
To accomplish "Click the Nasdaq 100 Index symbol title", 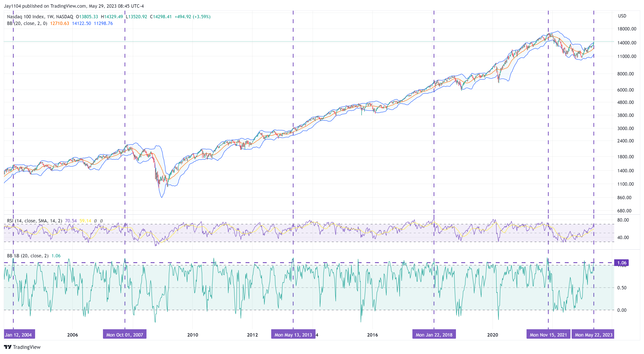I will 25,17.
